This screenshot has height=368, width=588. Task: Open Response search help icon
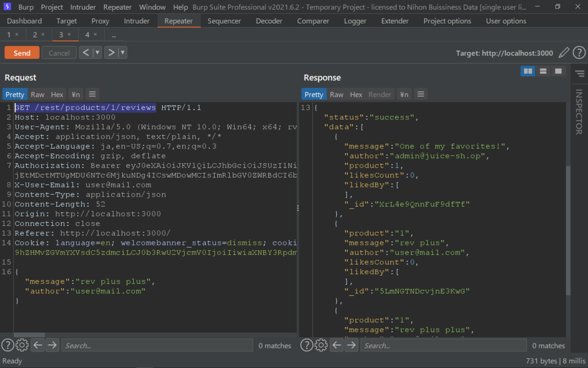pyautogui.click(x=307, y=345)
